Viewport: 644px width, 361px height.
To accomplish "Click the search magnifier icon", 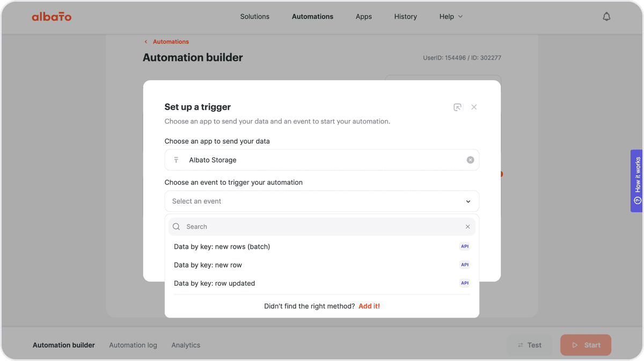I will click(x=177, y=227).
